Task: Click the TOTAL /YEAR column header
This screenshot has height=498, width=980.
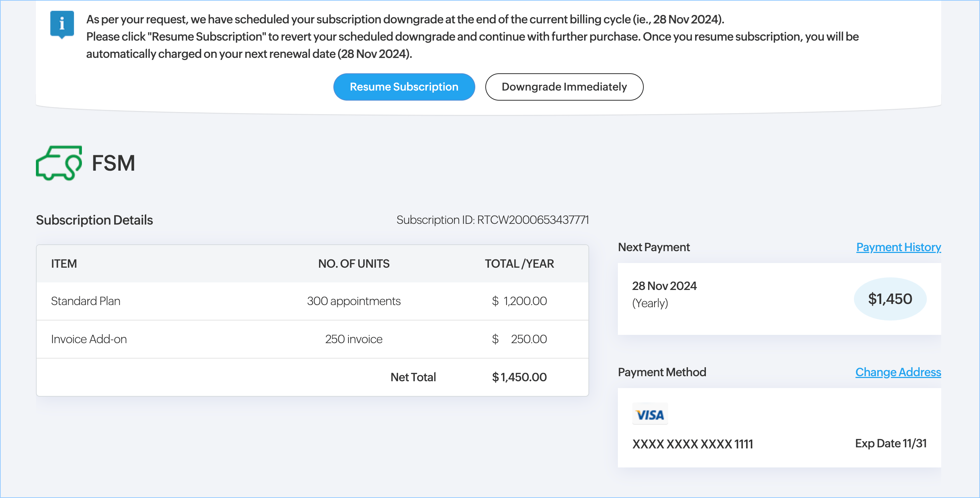Action: (x=519, y=264)
